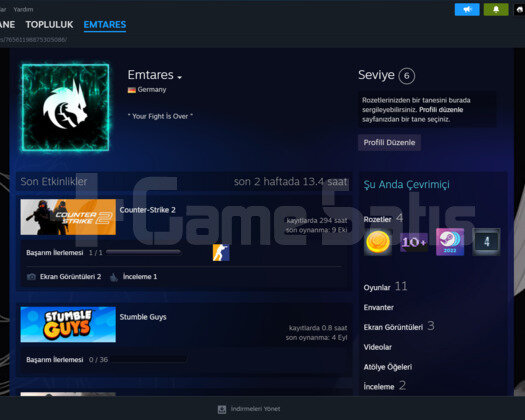525x420 pixels.
Task: Open the Envanter link
Action: click(379, 307)
